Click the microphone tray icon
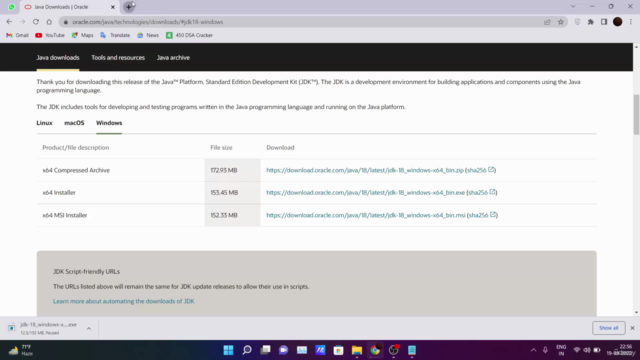This screenshot has width=640, height=360. [545, 350]
